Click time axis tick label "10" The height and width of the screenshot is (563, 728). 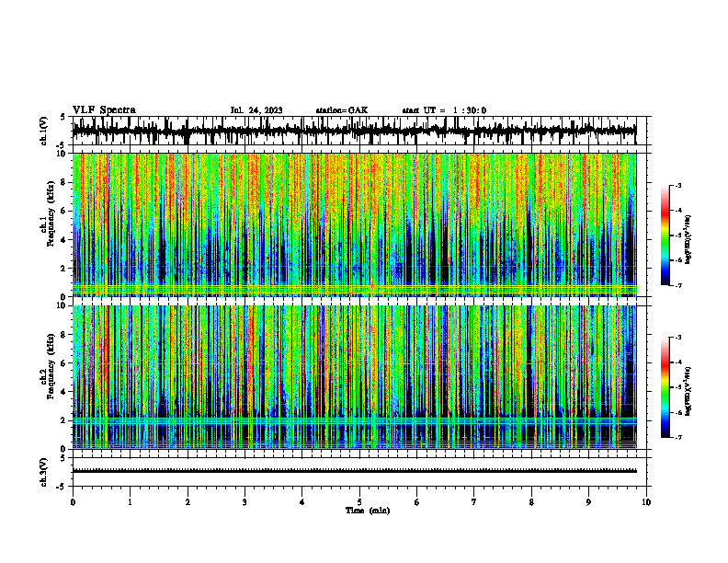pos(646,502)
